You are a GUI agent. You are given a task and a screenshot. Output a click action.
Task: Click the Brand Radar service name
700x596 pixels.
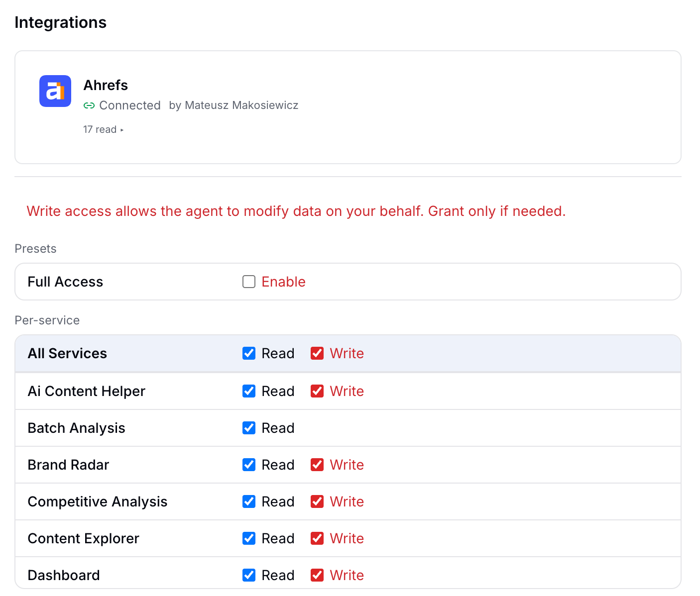click(68, 465)
